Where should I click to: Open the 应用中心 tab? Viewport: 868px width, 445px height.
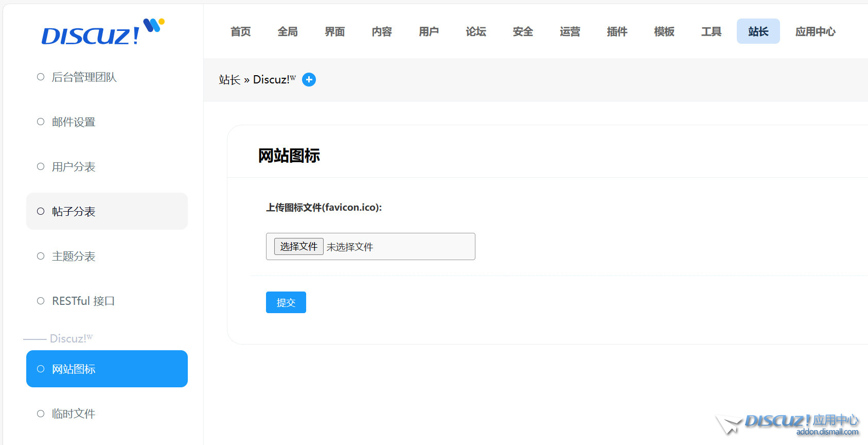(x=815, y=31)
